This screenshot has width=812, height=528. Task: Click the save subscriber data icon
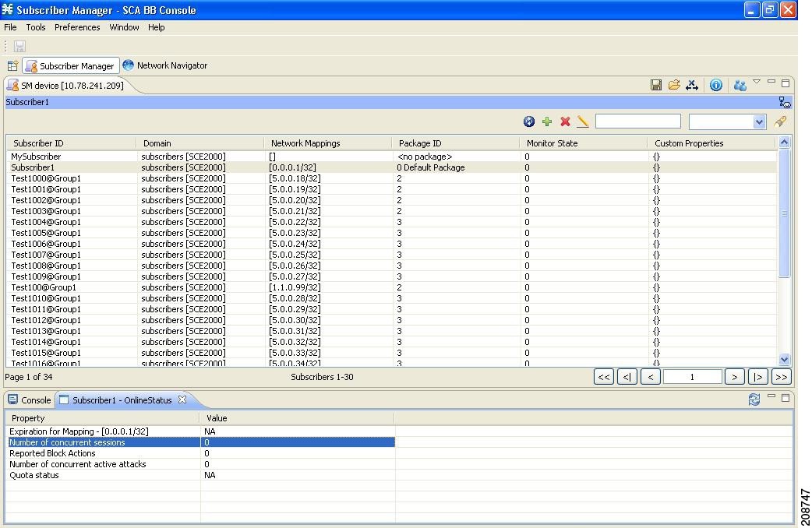pyautogui.click(x=656, y=83)
